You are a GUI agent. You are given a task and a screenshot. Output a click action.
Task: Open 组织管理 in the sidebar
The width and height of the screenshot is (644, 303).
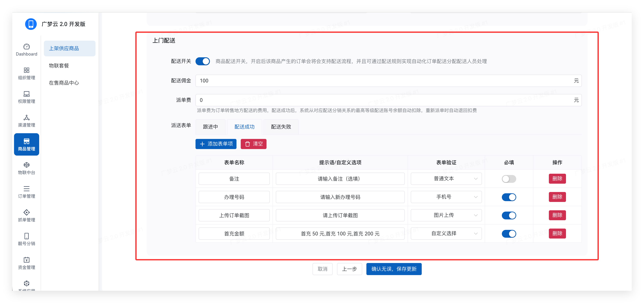[x=26, y=71]
